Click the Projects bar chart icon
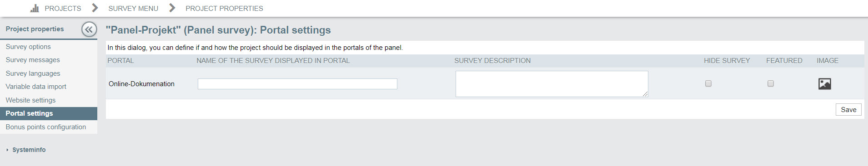This screenshot has width=868, height=166. click(x=35, y=8)
